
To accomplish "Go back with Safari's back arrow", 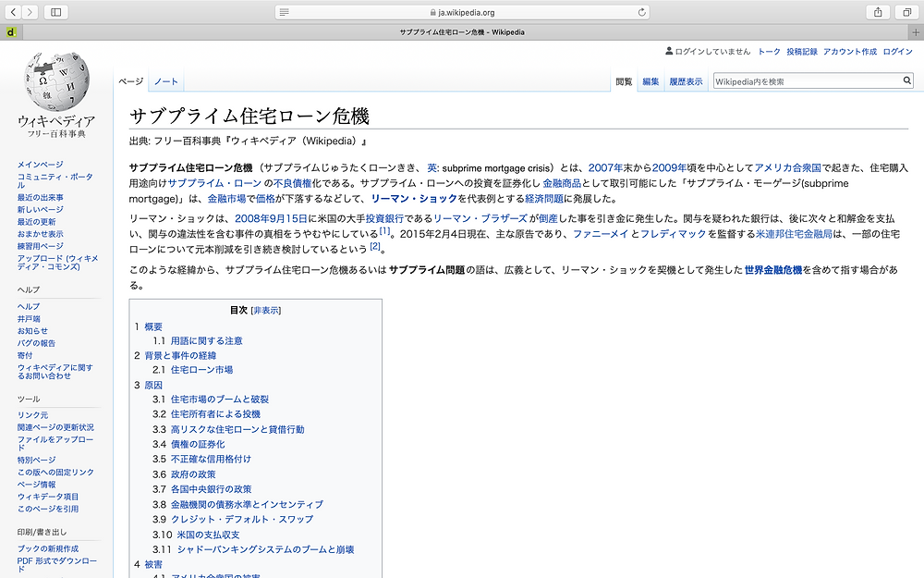I will coord(13,12).
